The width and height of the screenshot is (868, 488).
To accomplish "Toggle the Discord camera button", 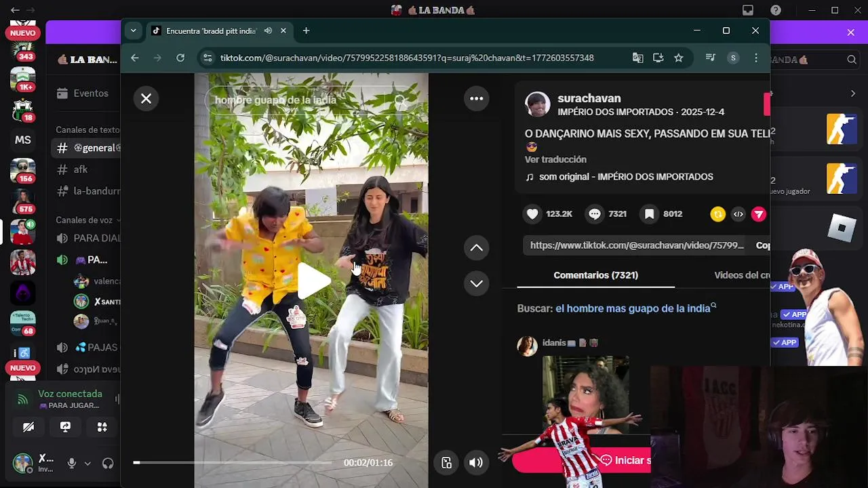I will (28, 427).
